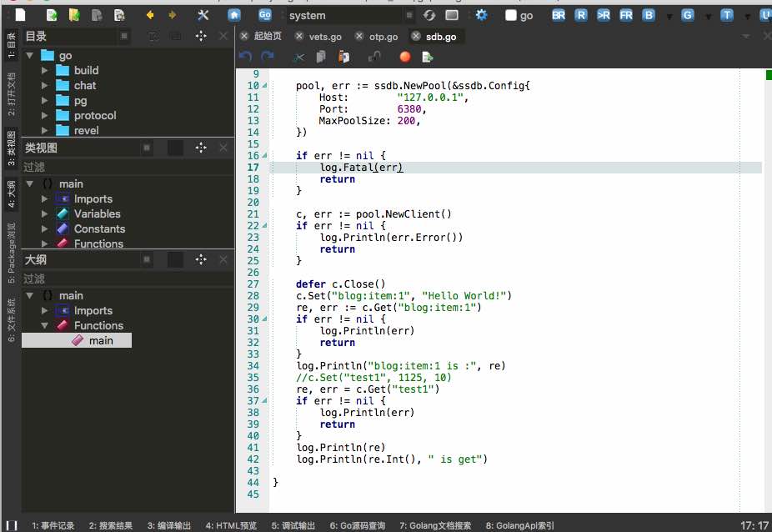Screen dimensions: 772x532
Task: Click the home icon in the toolbar
Action: 234,15
